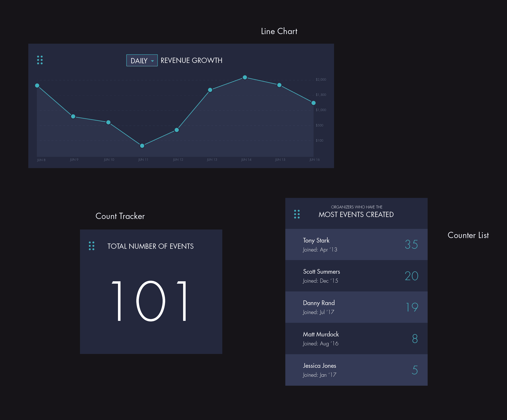Click the Jun 8 data point on the chart
This screenshot has height=420, width=507.
pos(37,85)
